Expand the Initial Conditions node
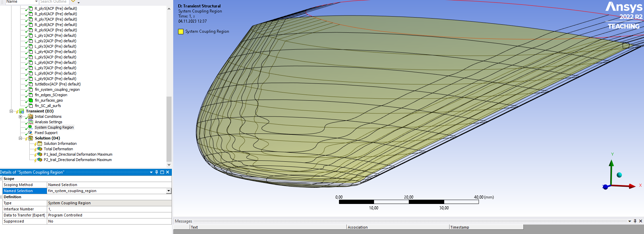The width and height of the screenshot is (644, 234). 20,116
